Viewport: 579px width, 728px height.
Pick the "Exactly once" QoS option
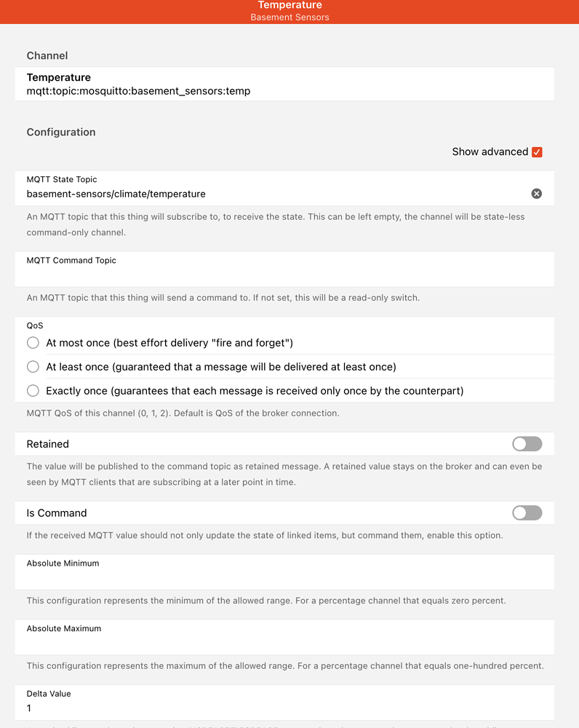point(33,391)
